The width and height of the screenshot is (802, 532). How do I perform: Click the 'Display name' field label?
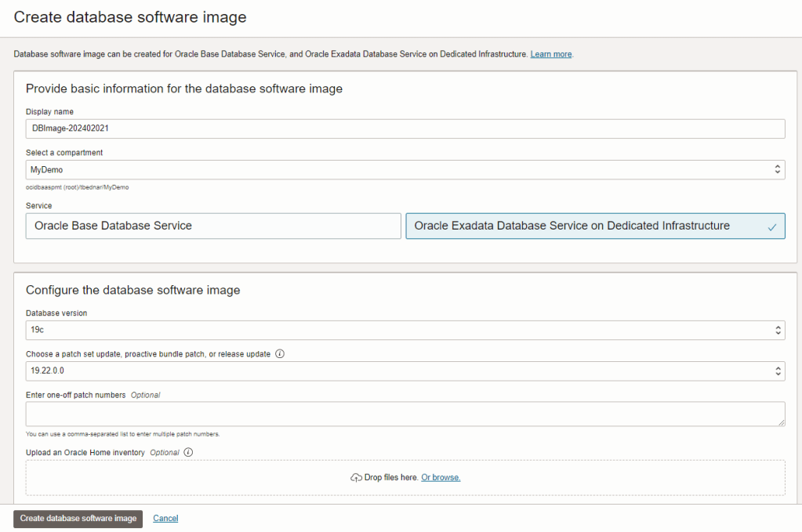click(x=49, y=112)
